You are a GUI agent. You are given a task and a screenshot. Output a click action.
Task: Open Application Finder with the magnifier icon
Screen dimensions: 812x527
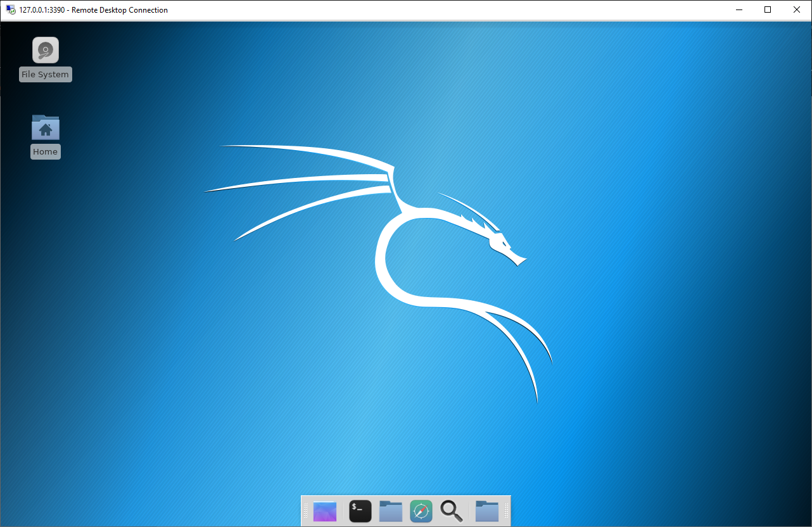click(451, 511)
